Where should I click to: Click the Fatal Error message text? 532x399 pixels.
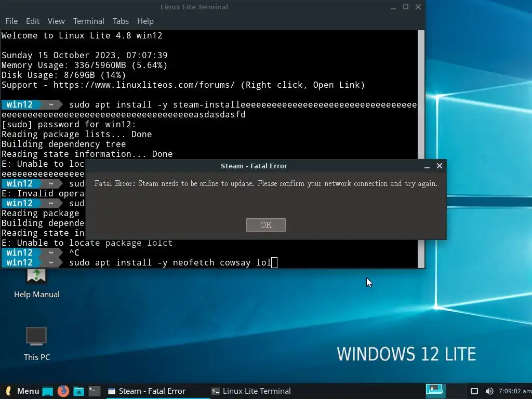(265, 183)
